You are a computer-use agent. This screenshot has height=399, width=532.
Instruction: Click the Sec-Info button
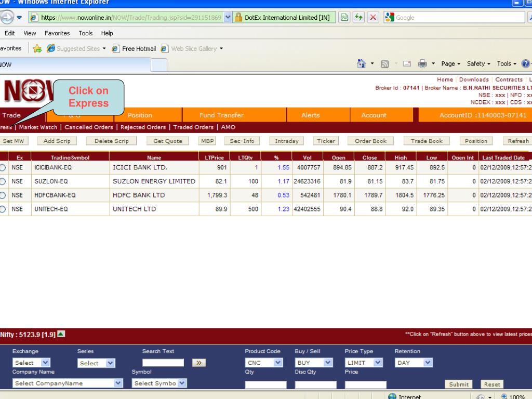pos(242,141)
